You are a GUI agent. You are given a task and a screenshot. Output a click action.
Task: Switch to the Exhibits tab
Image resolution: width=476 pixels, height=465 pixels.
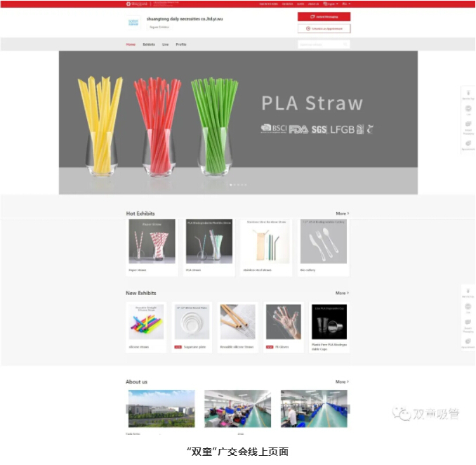click(149, 44)
